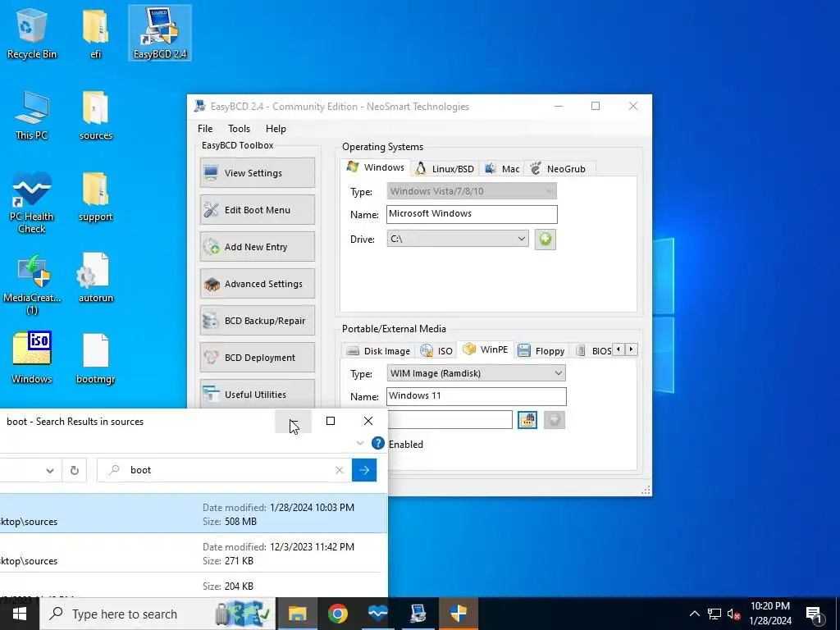Open the address history dropdown in Explorer

[x=50, y=470]
